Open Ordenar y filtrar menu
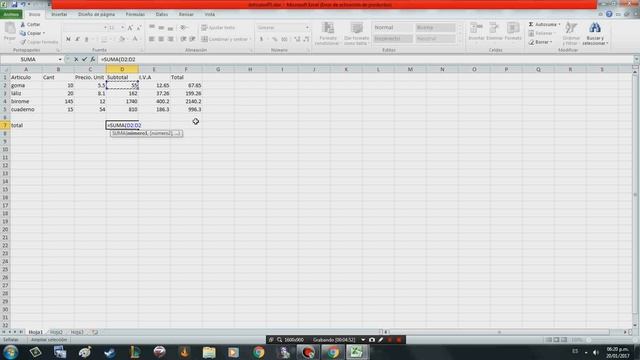 click(x=571, y=33)
